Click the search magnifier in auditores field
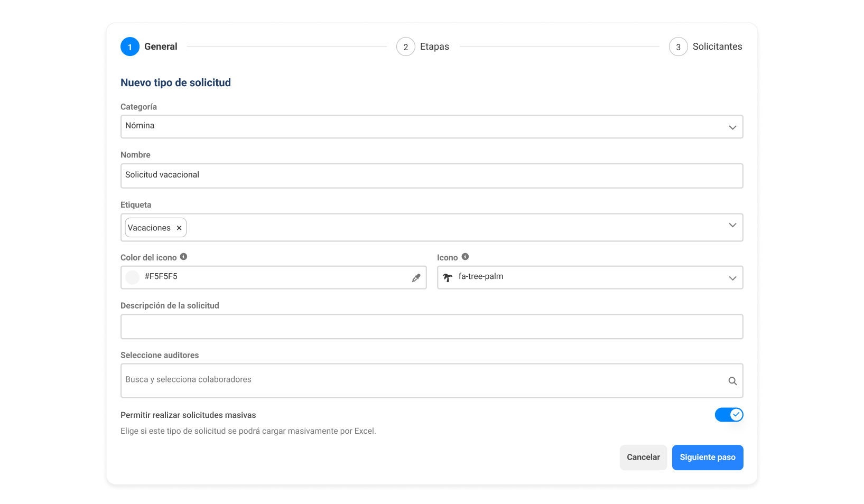The image size is (864, 504). (x=732, y=381)
